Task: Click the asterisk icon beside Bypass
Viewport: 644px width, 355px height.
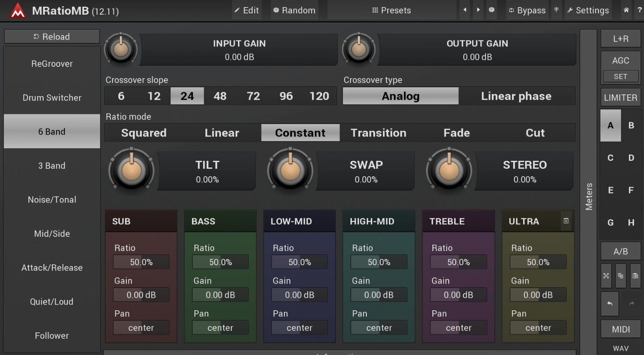Action: pos(556,10)
